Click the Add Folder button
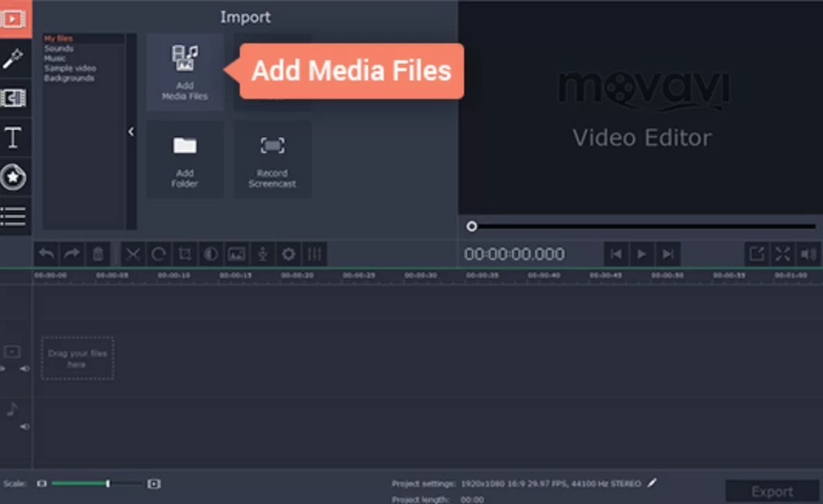Viewport: 823px width, 504px height. (x=185, y=160)
